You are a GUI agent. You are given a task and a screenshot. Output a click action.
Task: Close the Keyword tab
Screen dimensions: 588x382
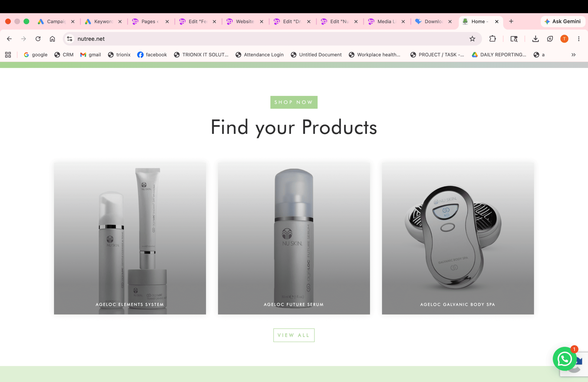coord(120,22)
